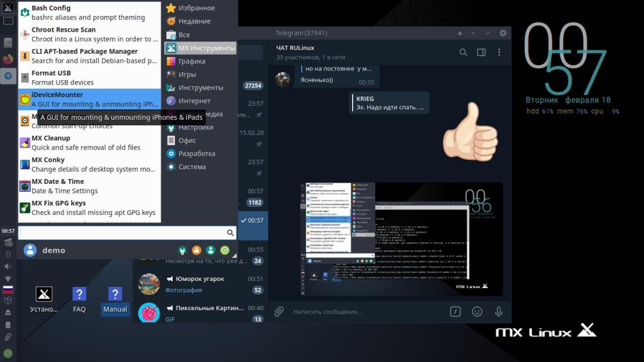
Task: Open Chroot Rescue Scan tool
Action: point(90,34)
